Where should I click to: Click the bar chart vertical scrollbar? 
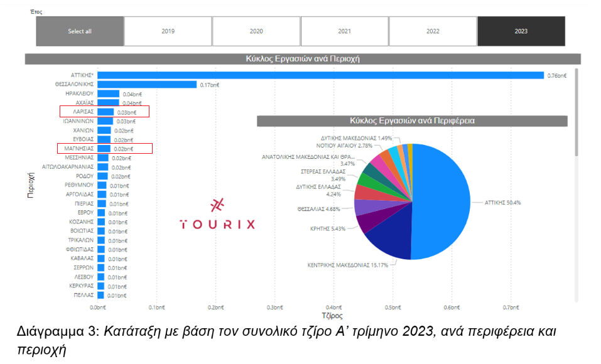click(577, 100)
